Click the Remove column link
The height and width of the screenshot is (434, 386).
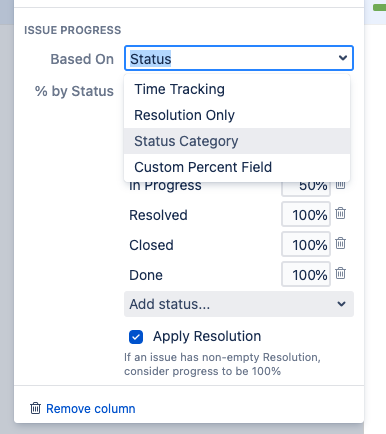pos(91,409)
